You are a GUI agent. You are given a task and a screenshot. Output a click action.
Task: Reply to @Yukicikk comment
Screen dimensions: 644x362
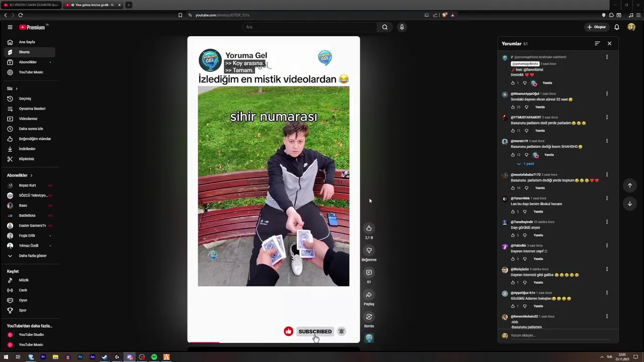(538, 259)
